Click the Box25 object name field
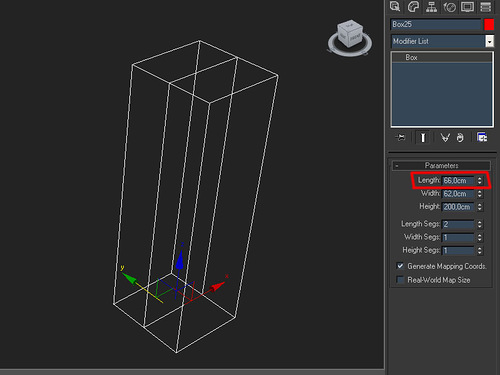500x375 pixels. click(435, 24)
